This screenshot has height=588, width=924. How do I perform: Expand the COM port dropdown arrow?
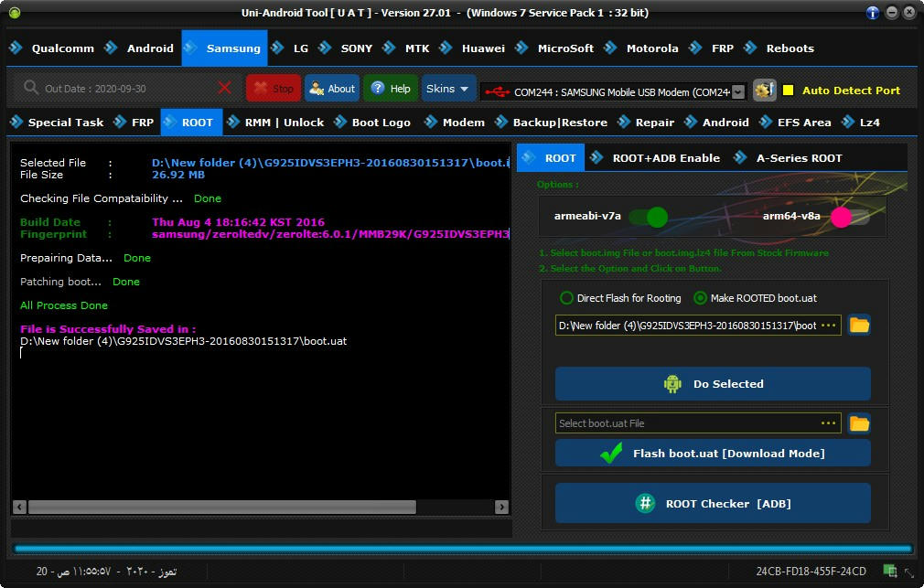pos(737,92)
